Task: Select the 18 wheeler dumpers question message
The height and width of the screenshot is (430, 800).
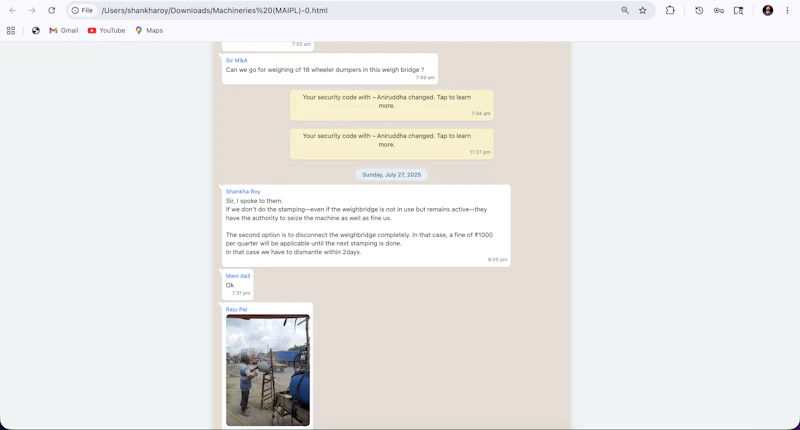Action: tap(330, 69)
